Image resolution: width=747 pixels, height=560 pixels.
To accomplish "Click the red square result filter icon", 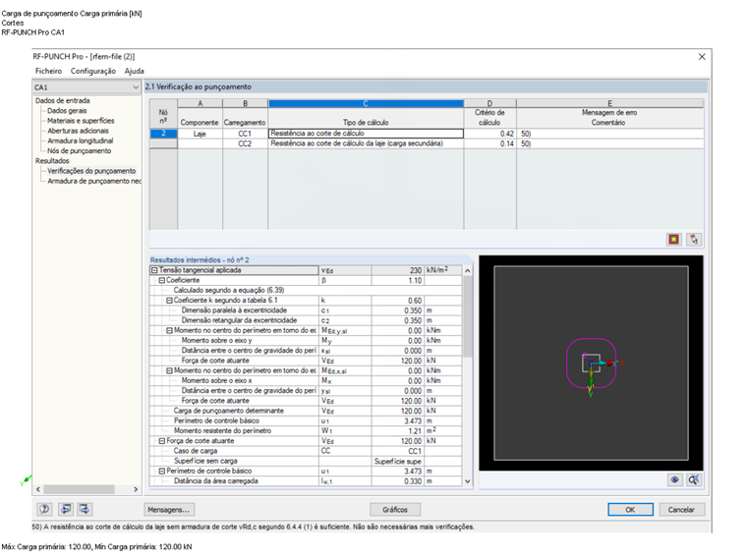I will coord(673,239).
